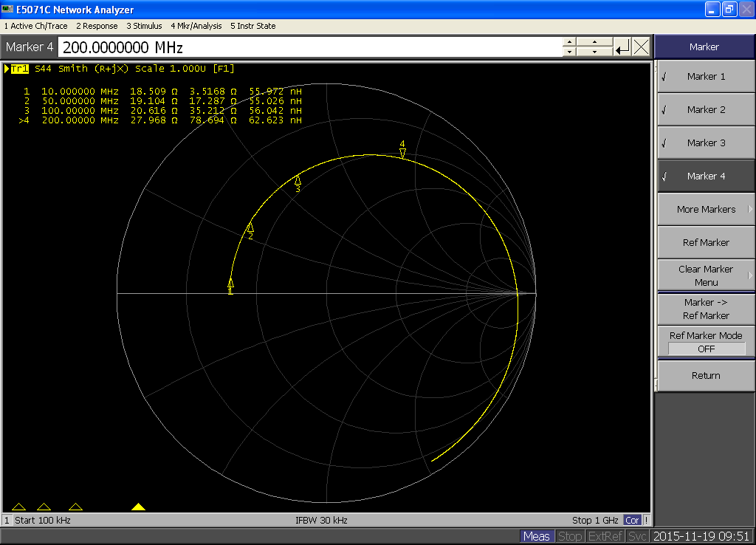This screenshot has height=545, width=756.
Task: Click the [F1] trace status label
Action: 224,69
